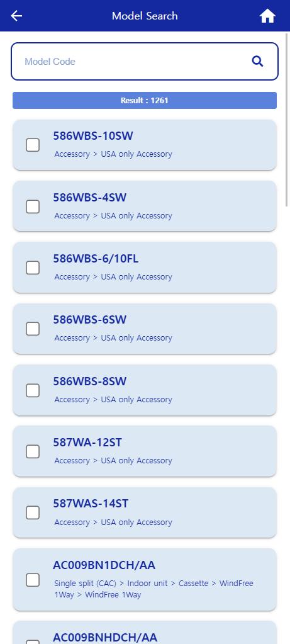Viewport: 290px width, 644px height.
Task: Open the home screen via house icon
Action: 267,16
